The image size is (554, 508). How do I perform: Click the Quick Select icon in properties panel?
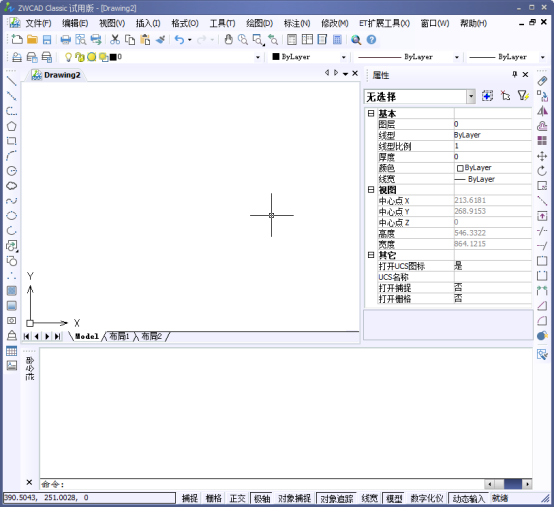(x=523, y=96)
